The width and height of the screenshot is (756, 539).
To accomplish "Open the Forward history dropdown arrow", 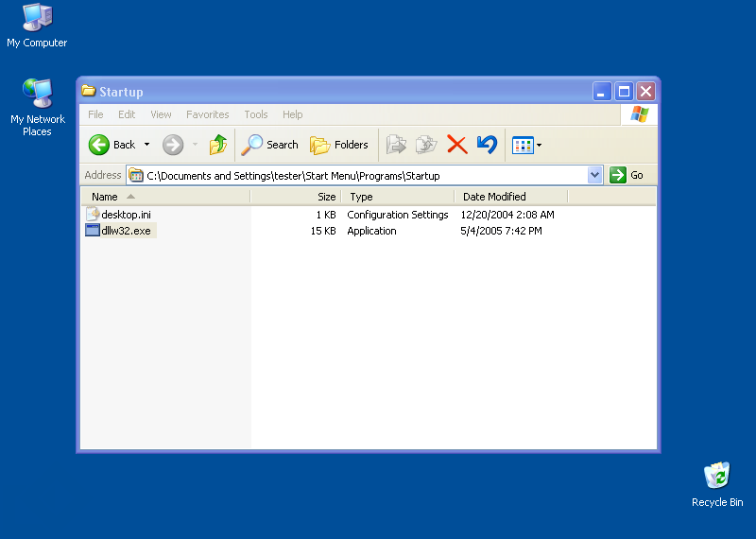I will point(196,145).
